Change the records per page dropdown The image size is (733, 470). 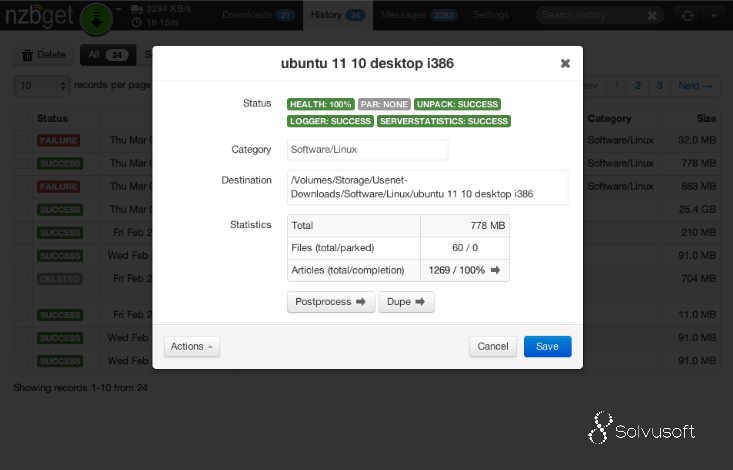pos(42,86)
